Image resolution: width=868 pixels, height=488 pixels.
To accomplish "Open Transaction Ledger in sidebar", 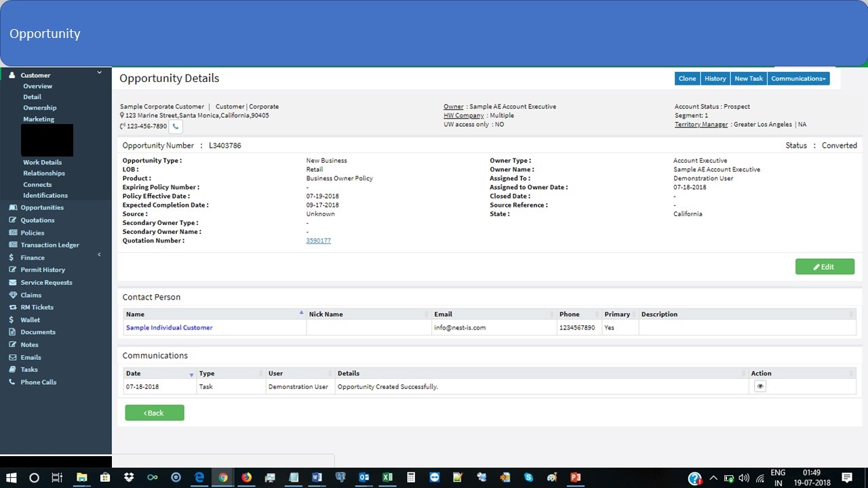I will coord(50,245).
